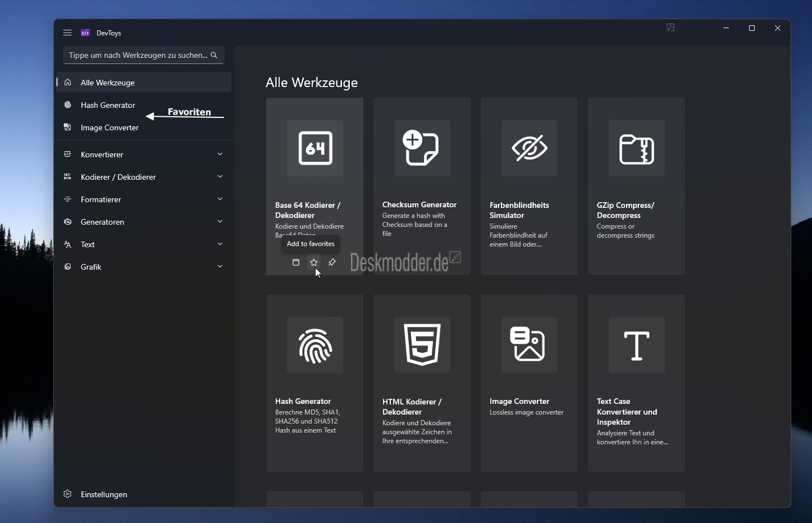Click the Base 64 tile icon
Image resolution: width=812 pixels, height=523 pixels.
click(315, 148)
